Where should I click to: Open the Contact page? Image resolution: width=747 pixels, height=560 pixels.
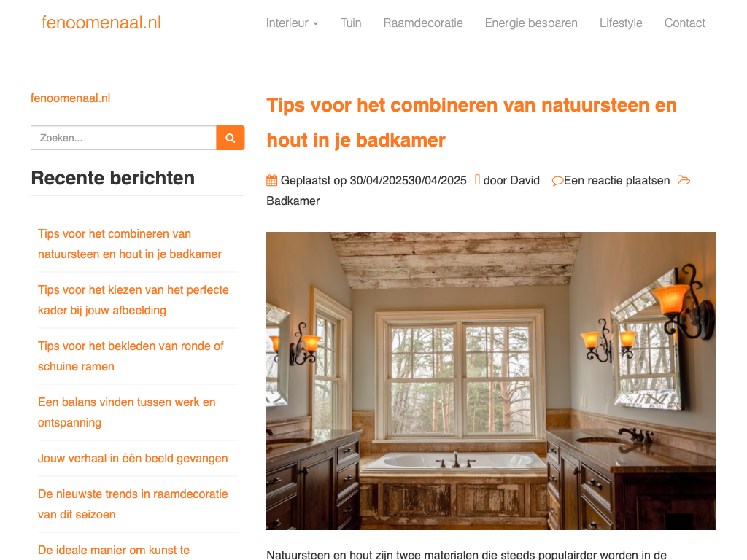click(x=684, y=23)
